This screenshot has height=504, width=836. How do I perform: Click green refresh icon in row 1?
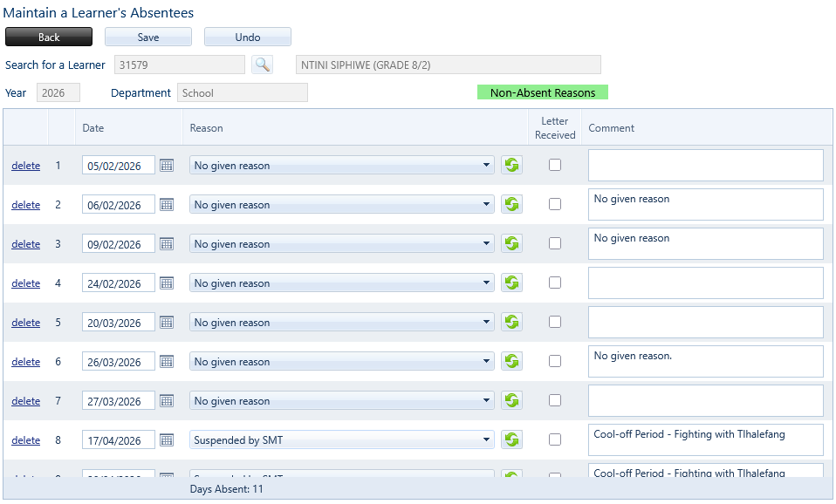coord(512,165)
